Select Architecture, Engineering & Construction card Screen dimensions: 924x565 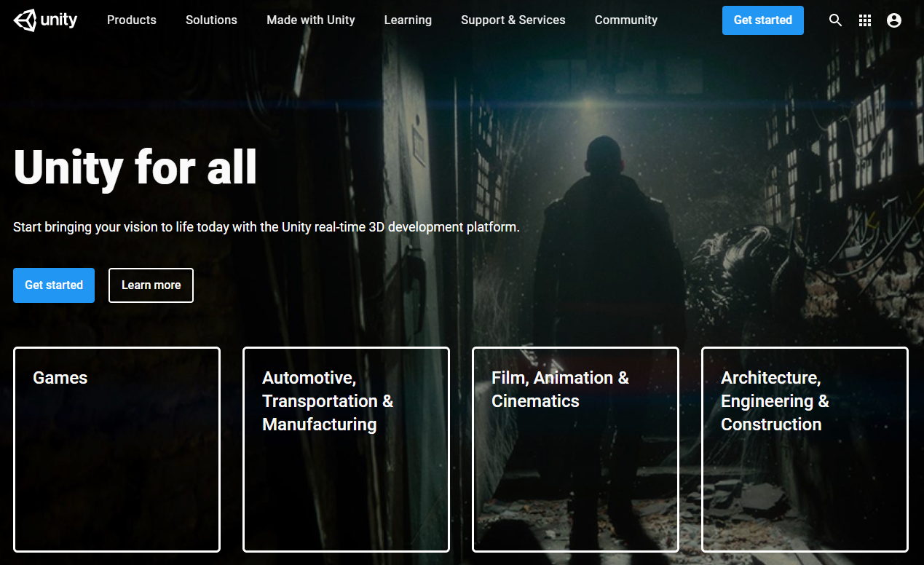pos(805,449)
